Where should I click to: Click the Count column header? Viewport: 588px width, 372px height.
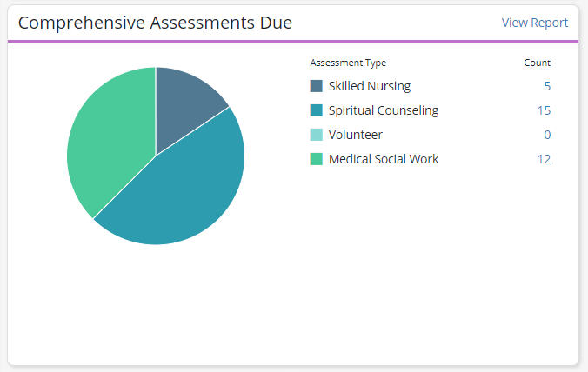click(537, 63)
